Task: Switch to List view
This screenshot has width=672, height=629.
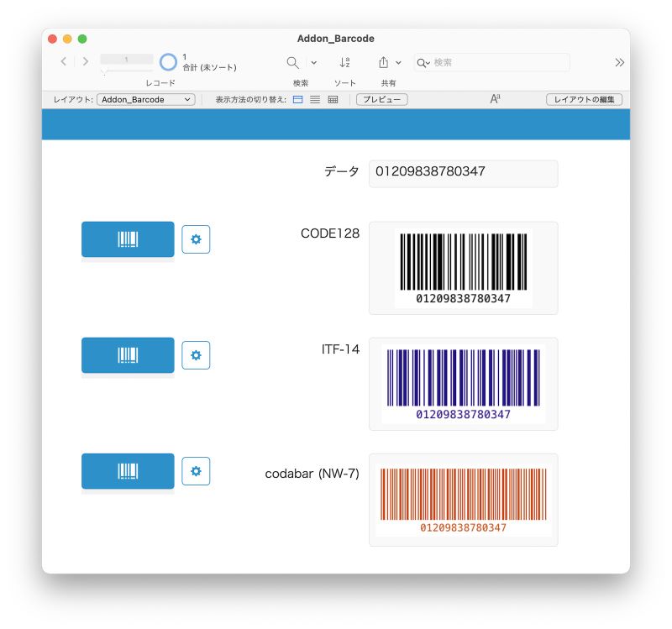Action: click(x=315, y=99)
